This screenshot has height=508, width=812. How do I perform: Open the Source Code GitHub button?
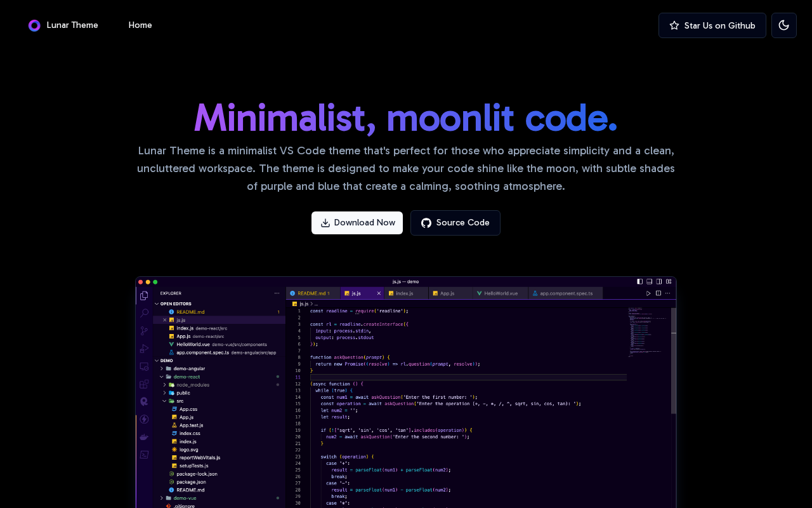pos(455,223)
